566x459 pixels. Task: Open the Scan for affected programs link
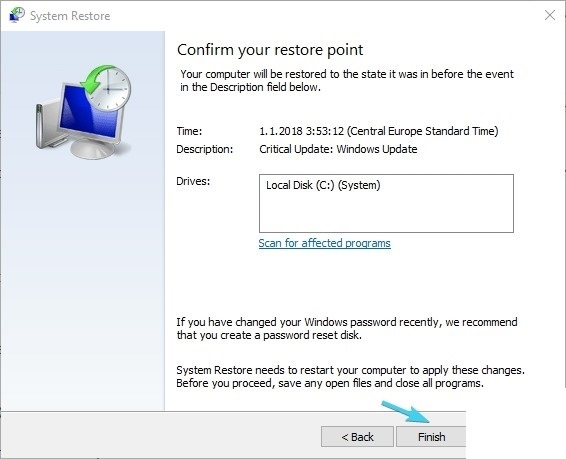pyautogui.click(x=325, y=243)
